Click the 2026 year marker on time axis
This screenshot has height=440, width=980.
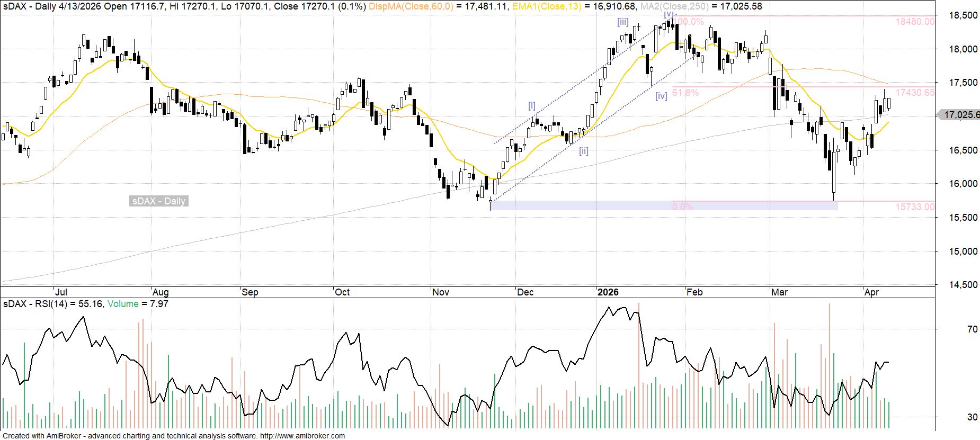(x=608, y=292)
